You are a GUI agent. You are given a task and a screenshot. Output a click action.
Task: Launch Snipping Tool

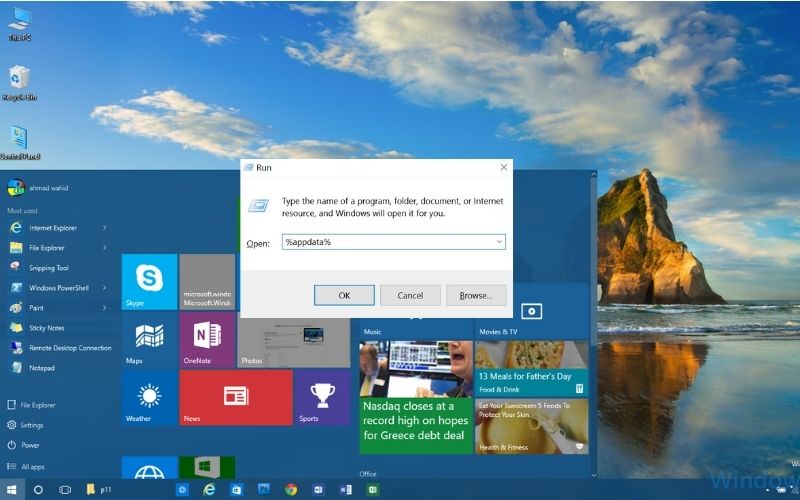(48, 268)
